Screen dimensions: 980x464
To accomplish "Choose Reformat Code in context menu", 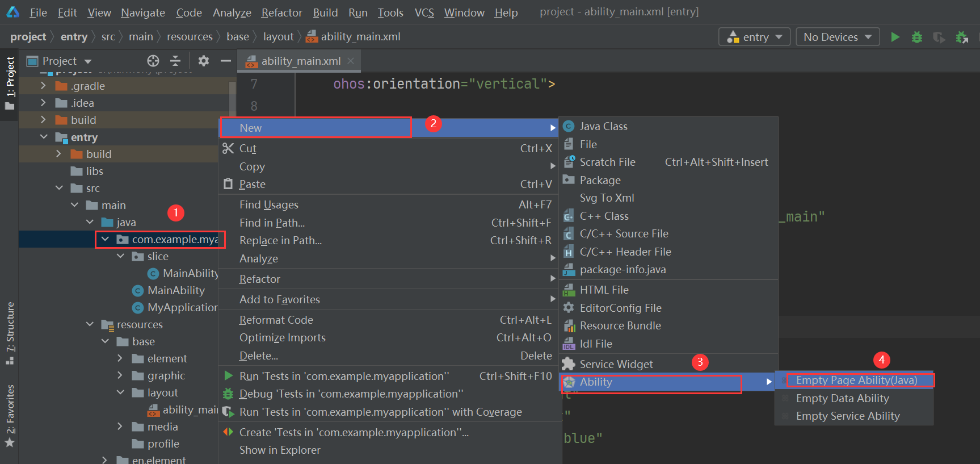I will click(x=389, y=320).
